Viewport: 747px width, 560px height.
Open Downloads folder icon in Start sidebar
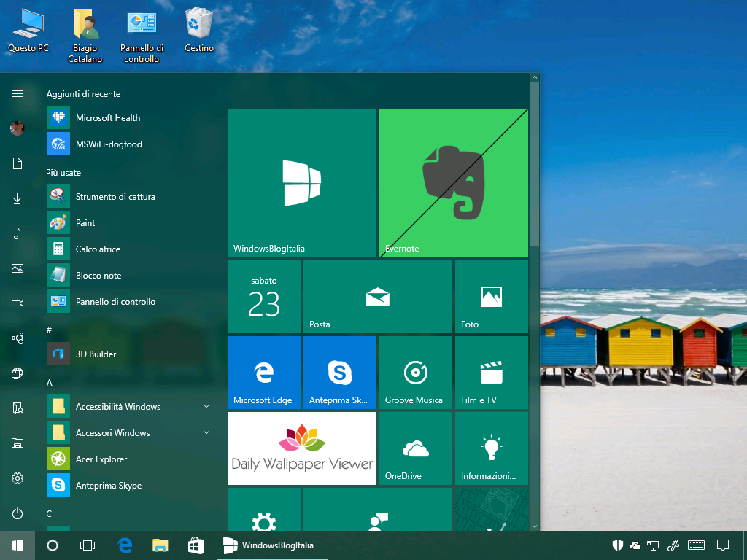(x=18, y=198)
